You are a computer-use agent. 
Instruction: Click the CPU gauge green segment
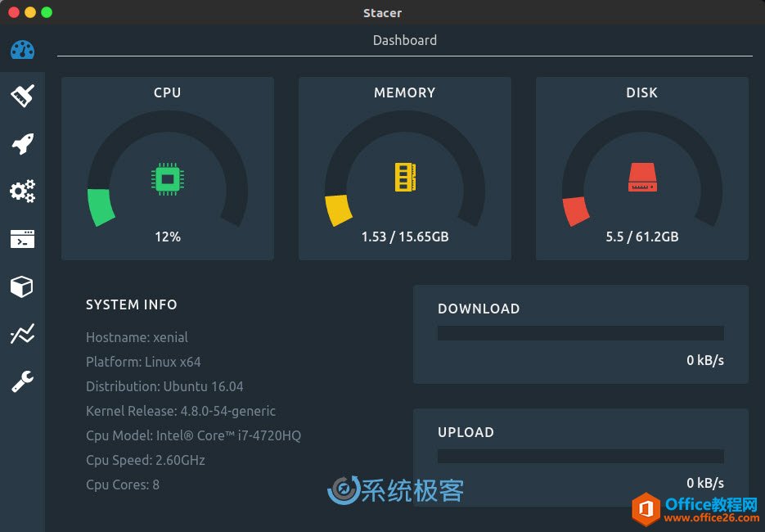tap(101, 207)
